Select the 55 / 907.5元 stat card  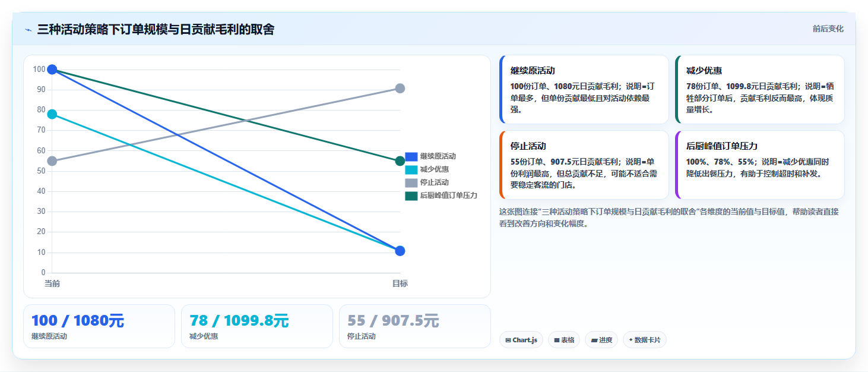(415, 326)
